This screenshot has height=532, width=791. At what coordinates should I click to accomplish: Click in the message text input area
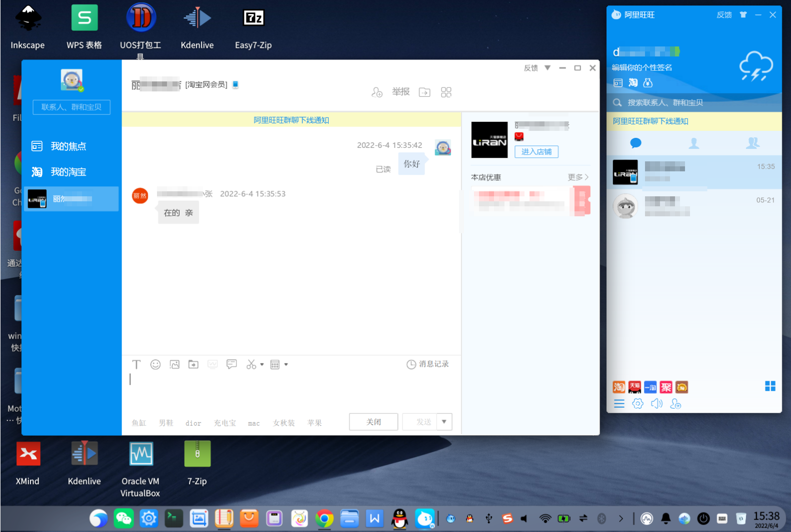click(x=291, y=392)
